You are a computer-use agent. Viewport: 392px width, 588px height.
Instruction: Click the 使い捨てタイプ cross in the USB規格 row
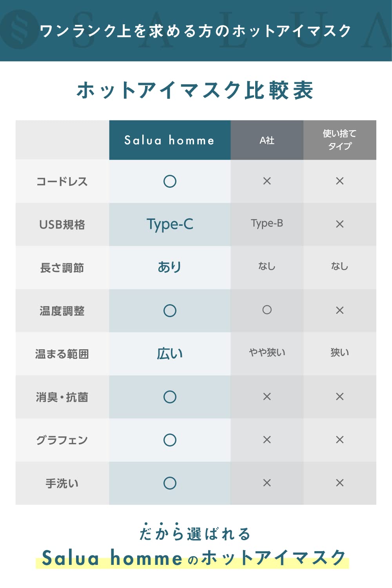click(x=340, y=224)
